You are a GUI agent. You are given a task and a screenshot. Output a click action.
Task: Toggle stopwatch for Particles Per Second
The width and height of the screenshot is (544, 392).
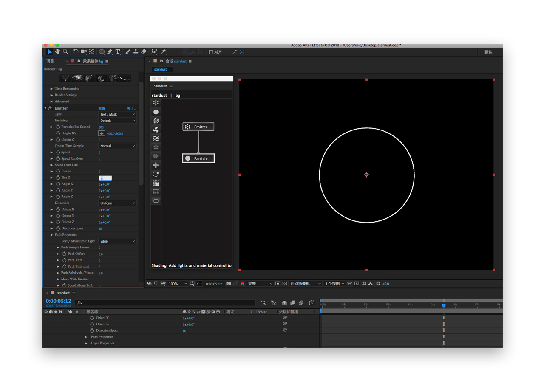58,127
